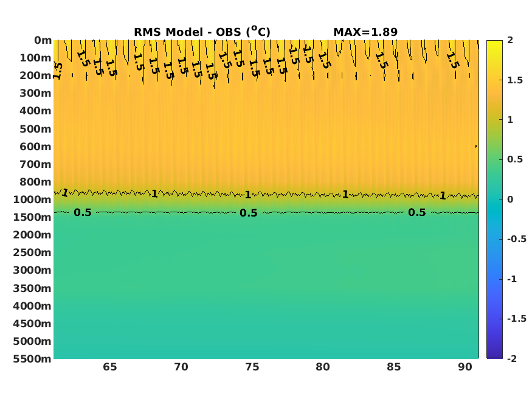The image size is (532, 399).
Task: Click the "4500m" depth axis label
Action: 32,324
